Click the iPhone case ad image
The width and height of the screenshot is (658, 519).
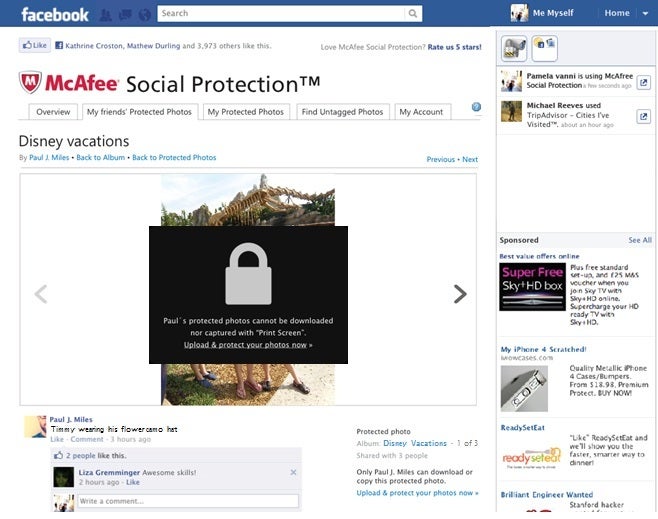524,389
